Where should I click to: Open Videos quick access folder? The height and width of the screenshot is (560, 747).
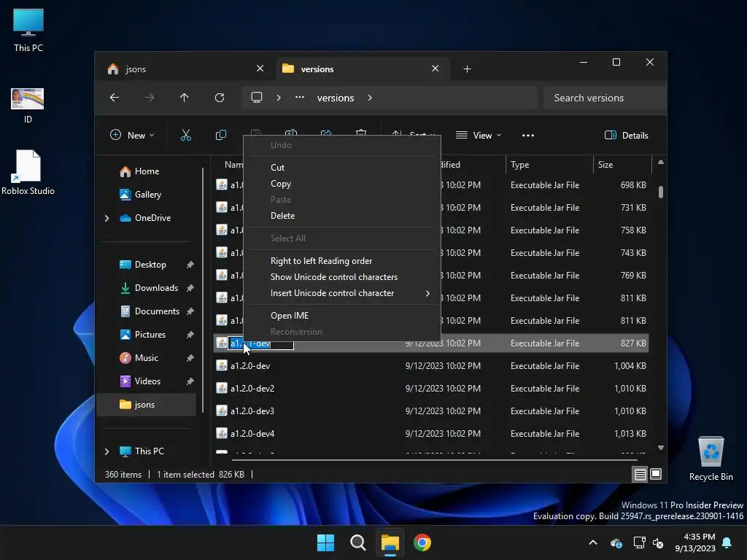(147, 381)
